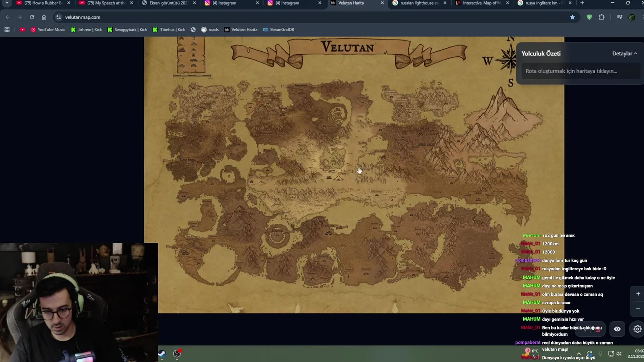Open the SteamGridDB bookmark
Image resolution: width=644 pixels, height=362 pixels.
[x=278, y=30]
